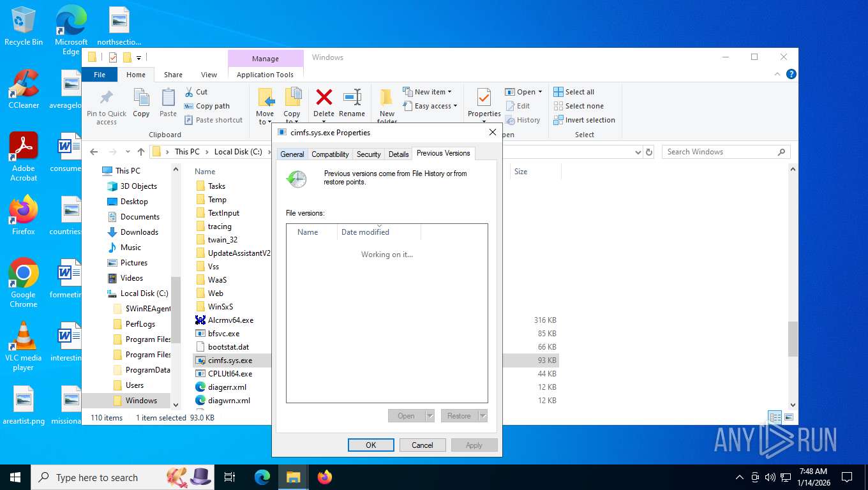This screenshot has height=490, width=868.
Task: Open VLC media player desktop shortcut
Action: coord(24,346)
